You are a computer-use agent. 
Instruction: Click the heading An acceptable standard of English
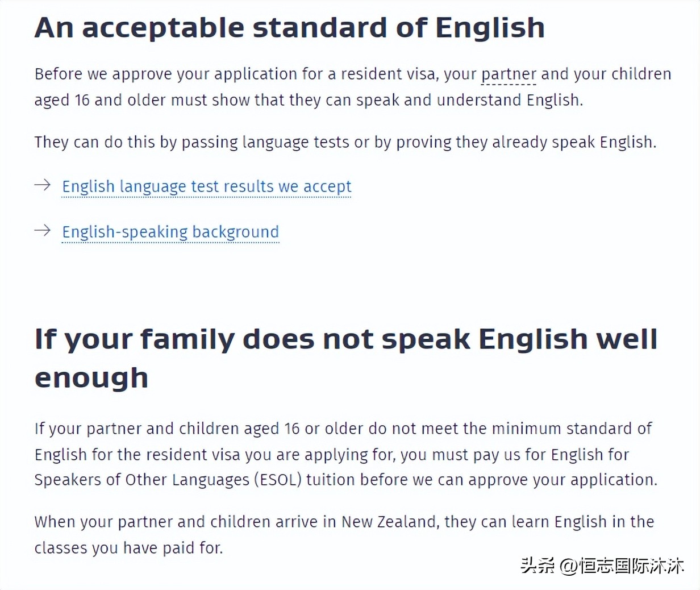289,28
